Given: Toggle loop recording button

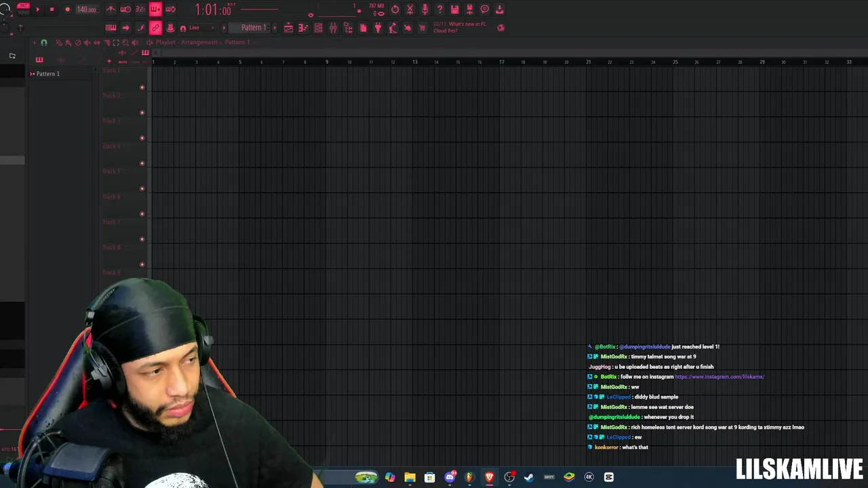Looking at the screenshot, I should point(170,9).
